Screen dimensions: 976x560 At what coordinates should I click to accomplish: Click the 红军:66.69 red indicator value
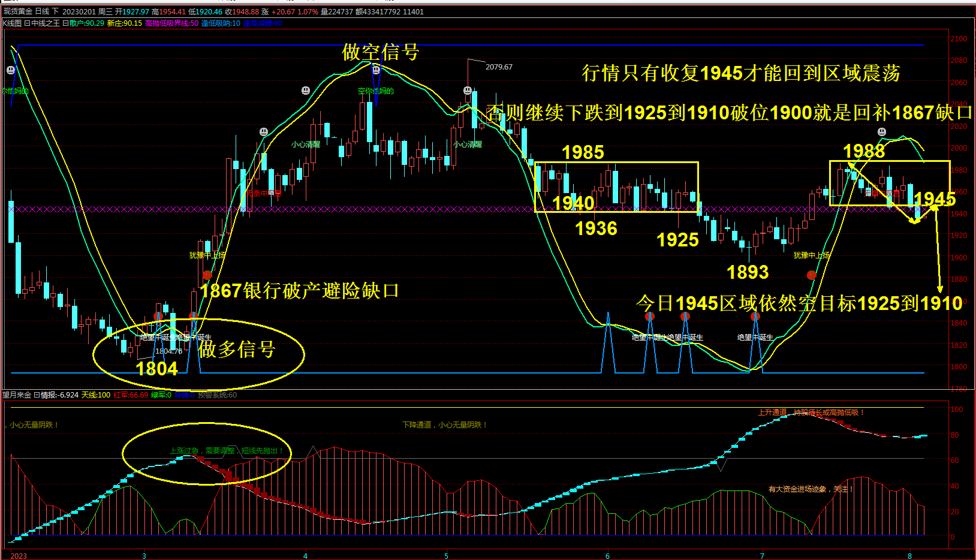pos(131,395)
